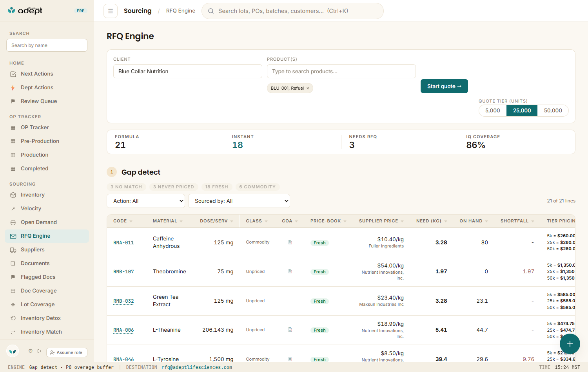Click the Suppliers truck icon
The width and height of the screenshot is (588, 372).
point(13,250)
